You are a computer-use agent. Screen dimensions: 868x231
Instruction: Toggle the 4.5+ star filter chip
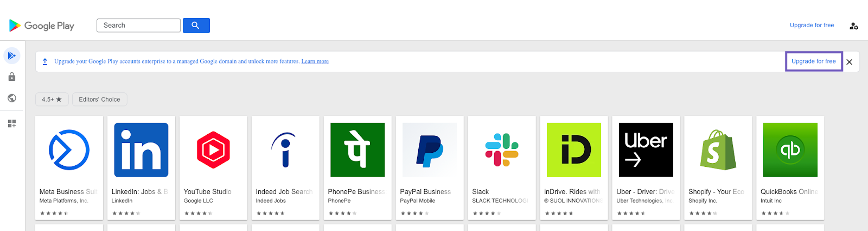coord(52,99)
